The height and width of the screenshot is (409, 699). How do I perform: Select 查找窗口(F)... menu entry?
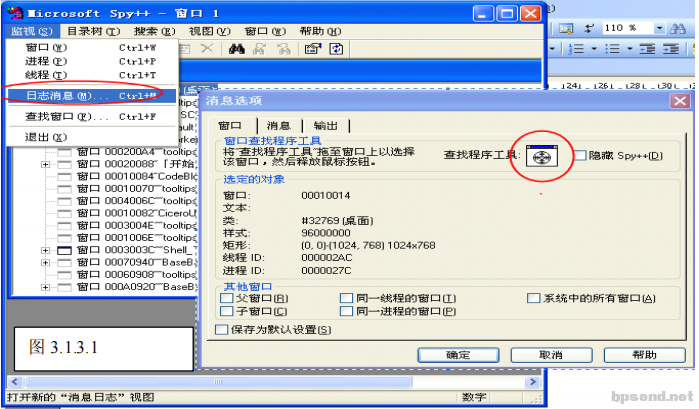[91, 116]
